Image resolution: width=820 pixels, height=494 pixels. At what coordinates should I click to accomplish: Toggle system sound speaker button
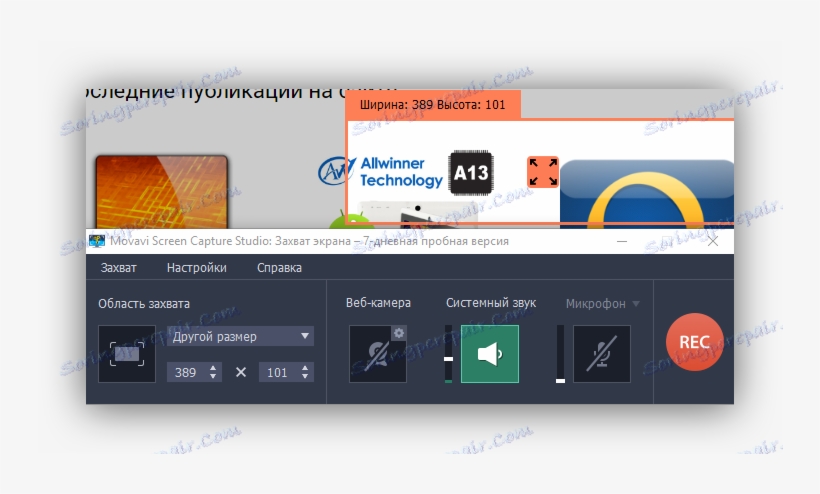[490, 354]
